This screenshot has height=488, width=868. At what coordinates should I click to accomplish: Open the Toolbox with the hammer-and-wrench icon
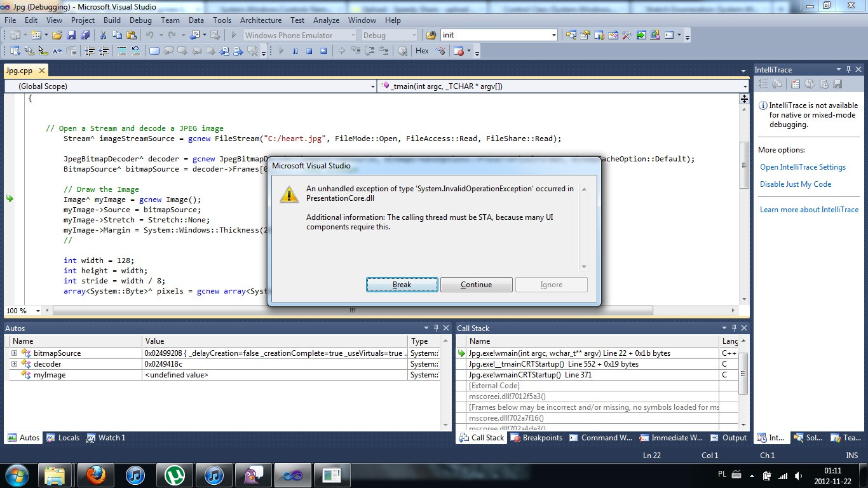(626, 35)
